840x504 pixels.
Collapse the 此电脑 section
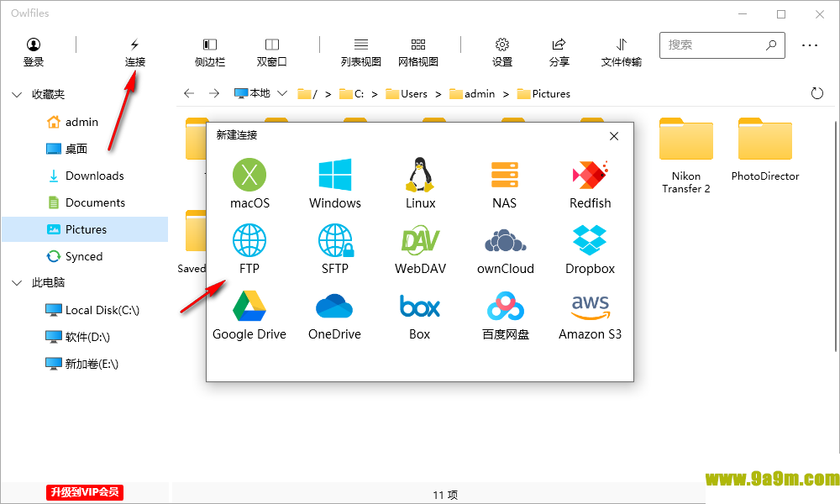17,283
